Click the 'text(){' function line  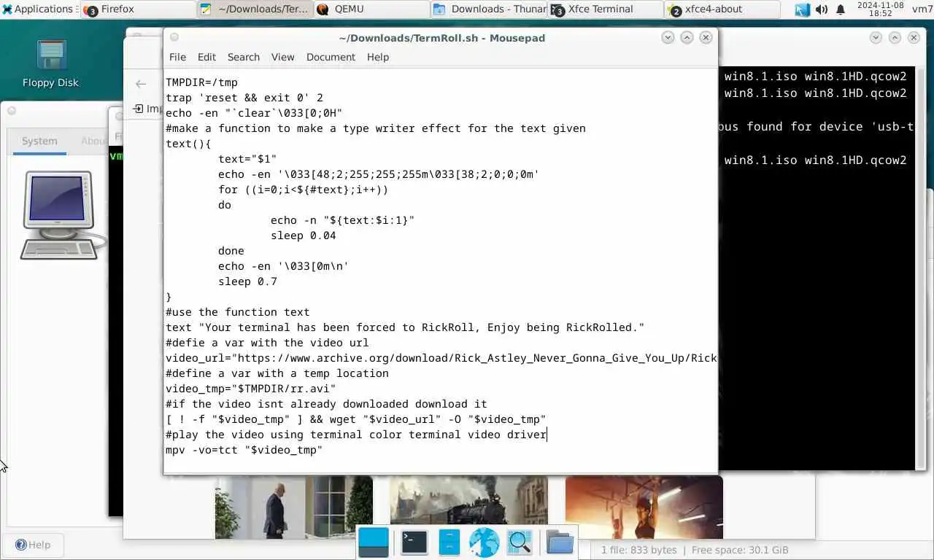(188, 144)
